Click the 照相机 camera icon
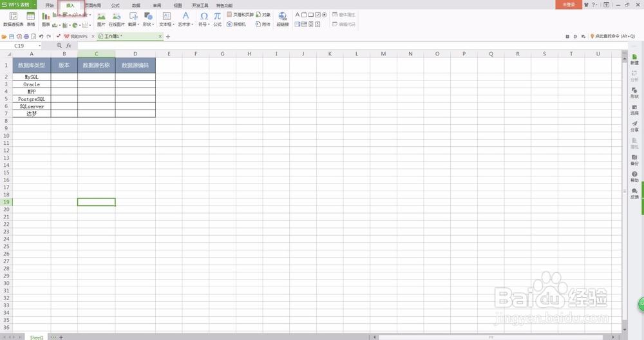Screen dimensions: 644x340 [236, 24]
